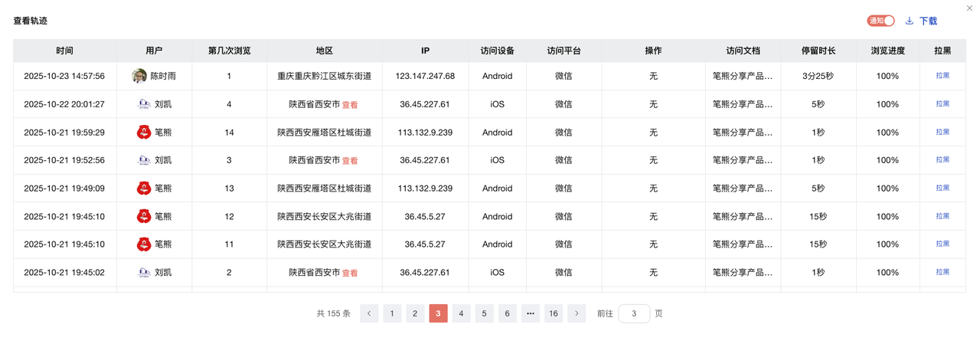Viewport: 980px width, 341px height.
Task: Click the 前往 page number input field
Action: [x=634, y=313]
